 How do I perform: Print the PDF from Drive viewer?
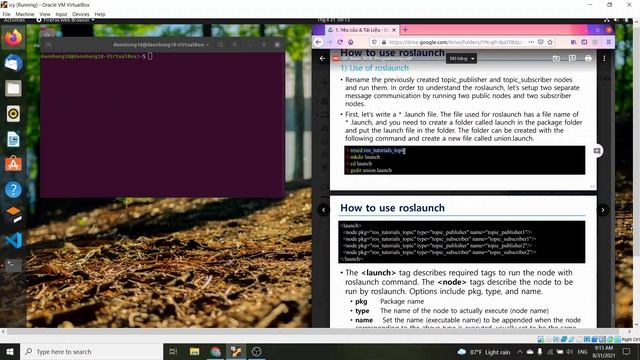point(588,58)
